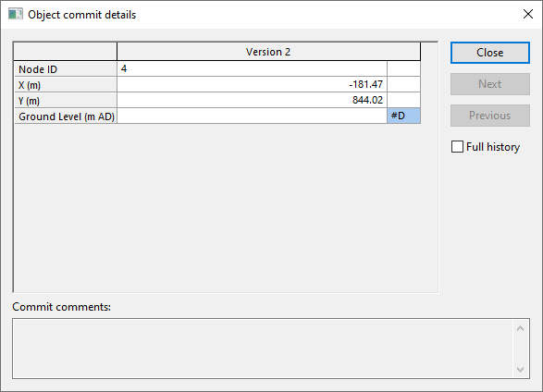Click the Previous button

click(490, 116)
